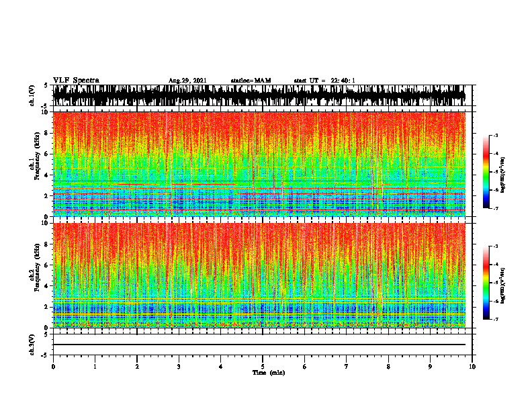Viewport: 532px width, 411px height.
Task: Click the ch.2 color scale bar
Action: (486, 283)
